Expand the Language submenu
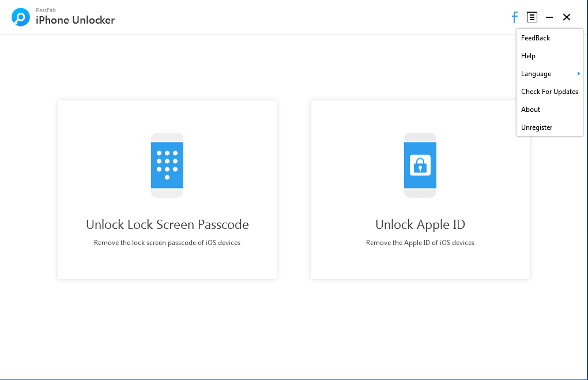Viewport: 588px width, 380px height. [549, 74]
